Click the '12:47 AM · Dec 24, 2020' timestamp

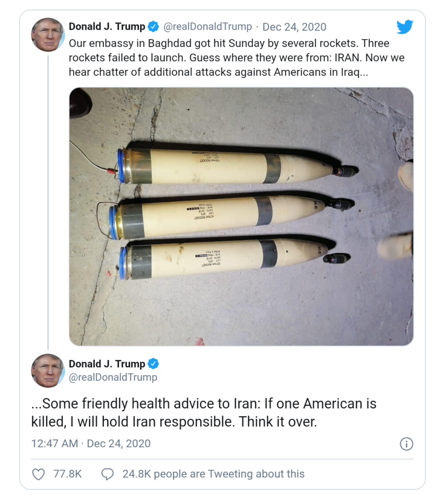[91, 443]
